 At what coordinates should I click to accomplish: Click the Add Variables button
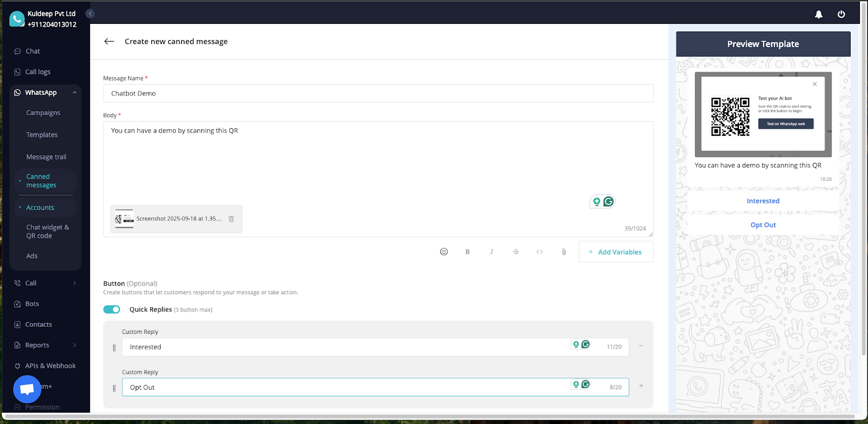coord(616,252)
